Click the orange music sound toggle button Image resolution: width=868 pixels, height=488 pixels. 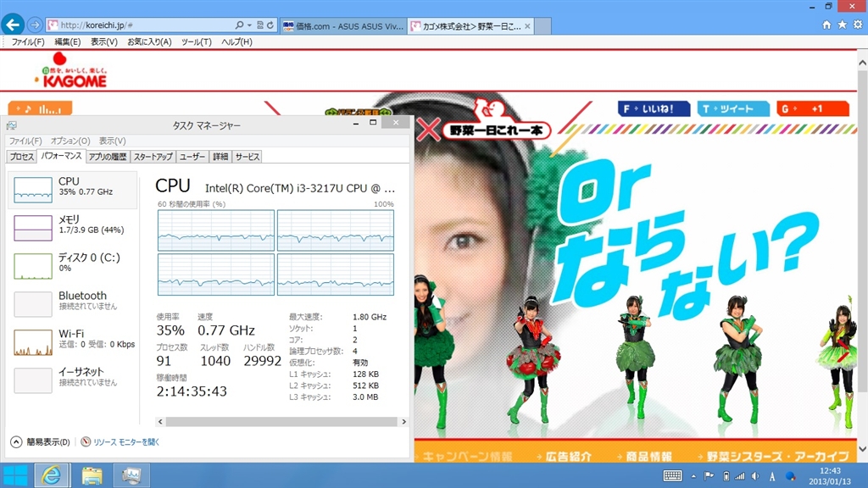click(x=40, y=109)
